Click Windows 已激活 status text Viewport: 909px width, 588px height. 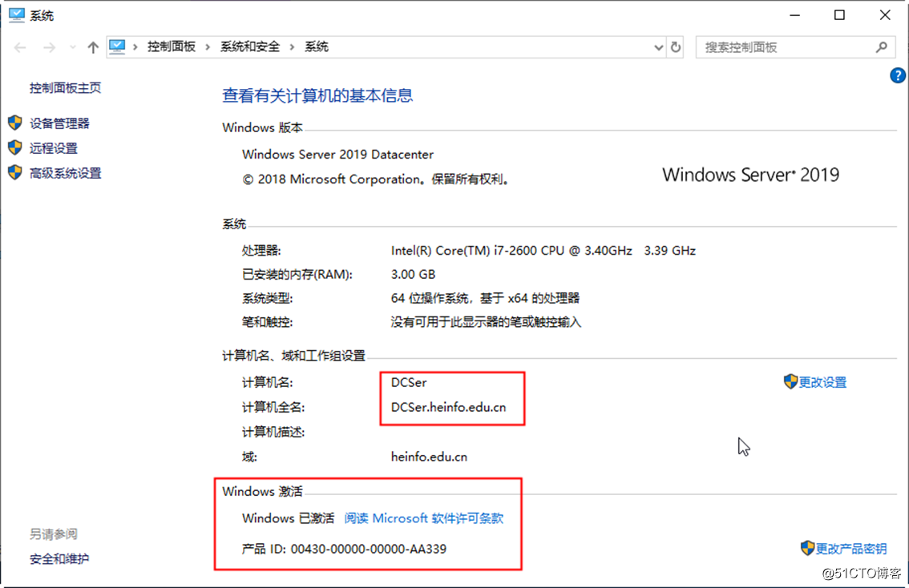click(x=288, y=518)
